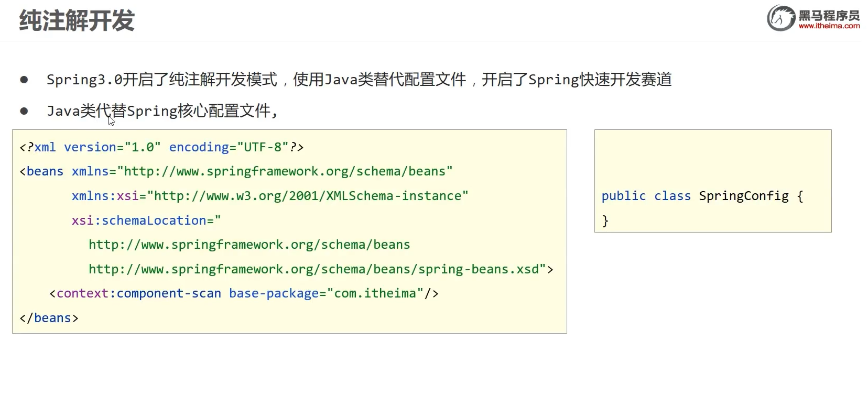
Task: Click the springframework.org/schema/beans URL under schemaLocation
Action: point(249,245)
